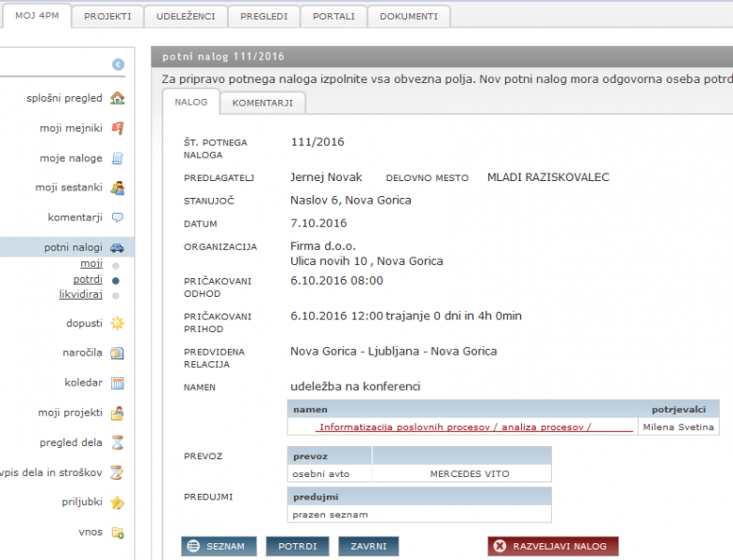Select the likvidiraj status dot

tap(116, 296)
